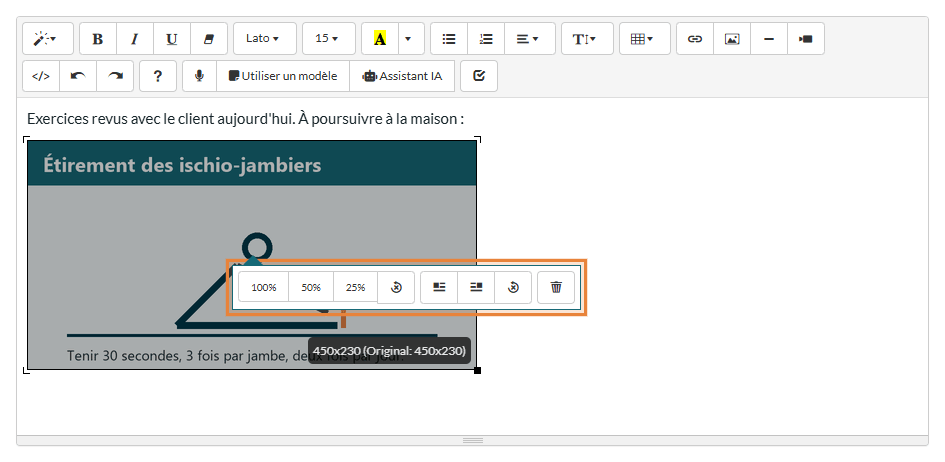The image size is (945, 462).
Task: Open the magic wand style menu
Action: 48,39
